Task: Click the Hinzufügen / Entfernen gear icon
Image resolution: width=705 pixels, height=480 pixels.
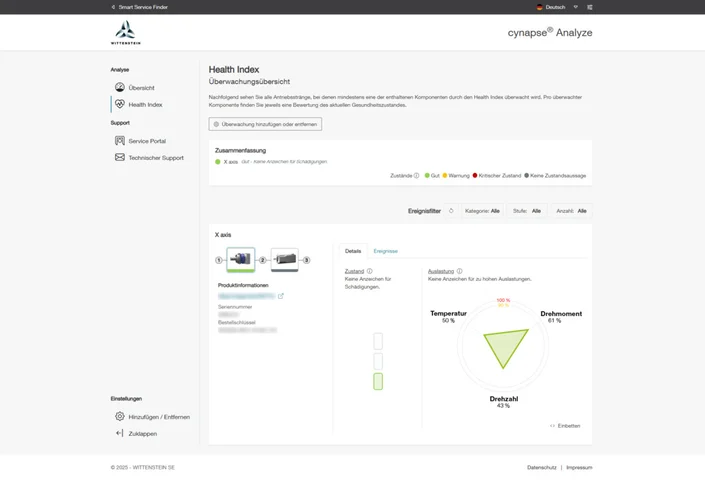Action: pos(120,416)
